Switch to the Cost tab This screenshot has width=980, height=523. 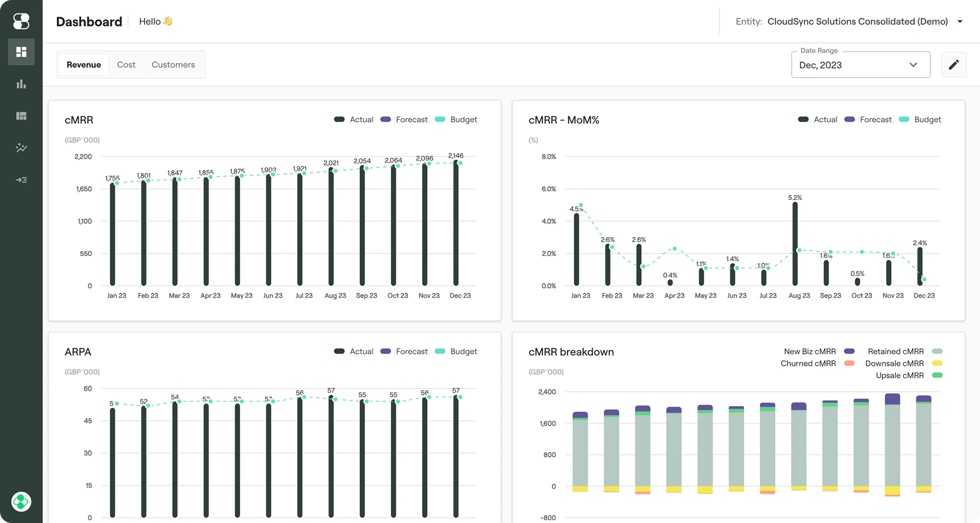point(126,65)
